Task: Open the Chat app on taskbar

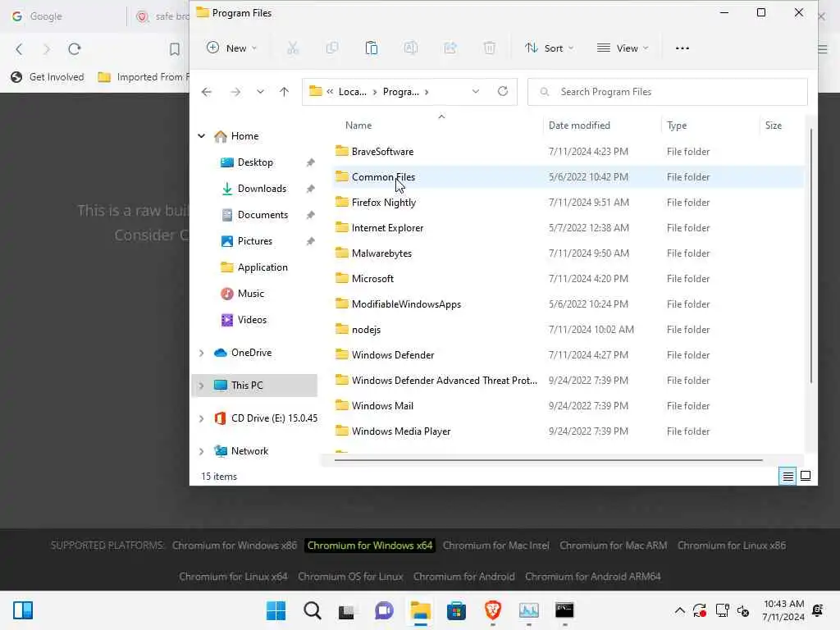Action: 384,610
